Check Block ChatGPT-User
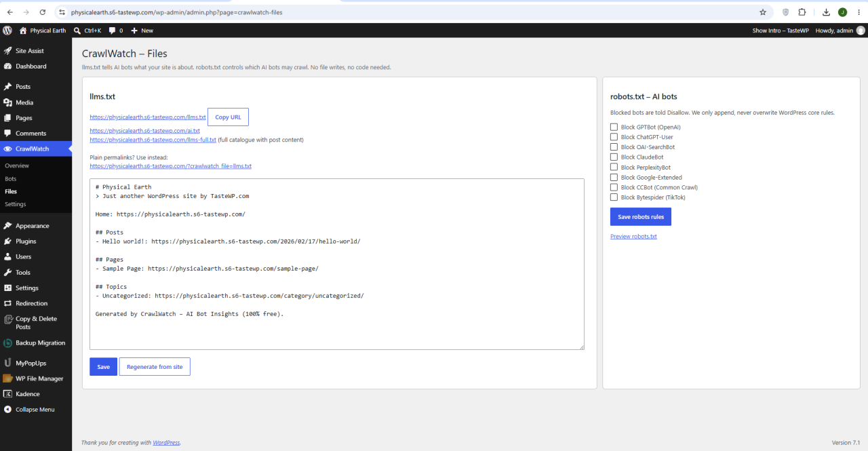This screenshot has width=868, height=451. (614, 137)
